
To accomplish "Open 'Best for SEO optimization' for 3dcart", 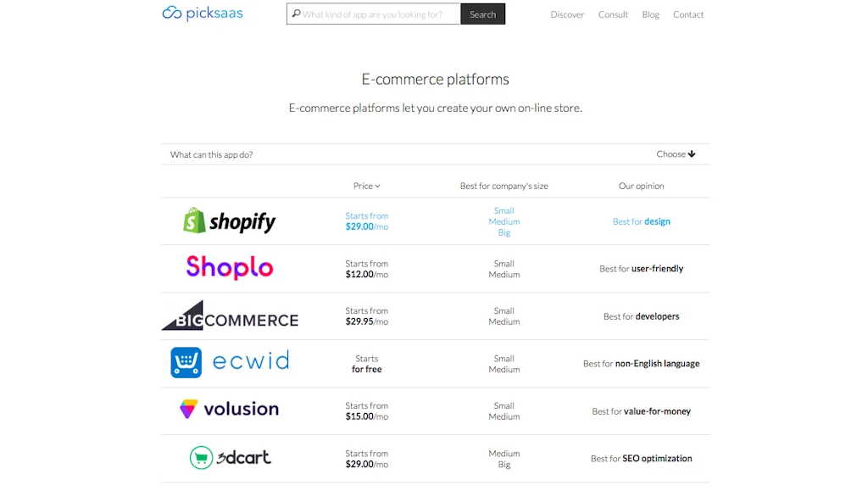I will 642,458.
